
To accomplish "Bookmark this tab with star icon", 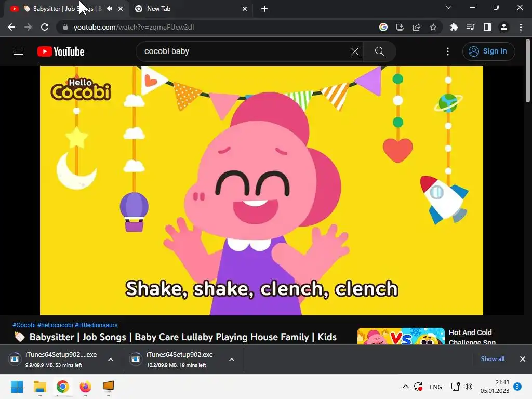I will (x=433, y=27).
